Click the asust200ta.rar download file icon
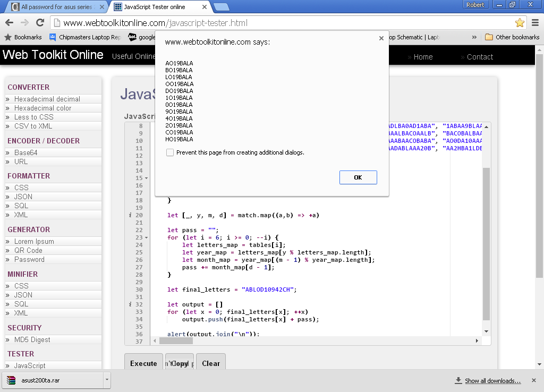544x392 pixels. click(x=12, y=380)
